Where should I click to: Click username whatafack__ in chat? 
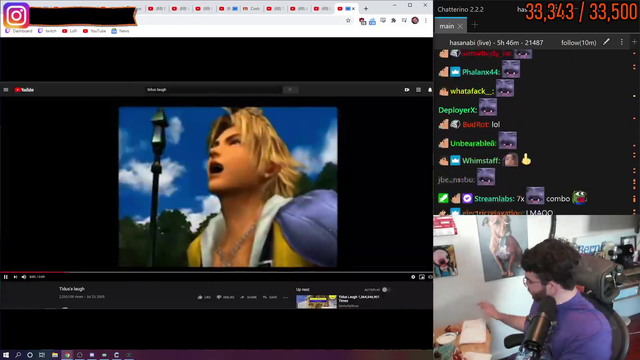[x=472, y=91]
